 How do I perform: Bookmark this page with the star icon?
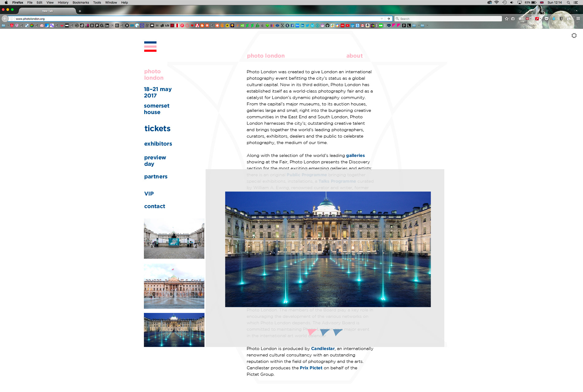(507, 19)
